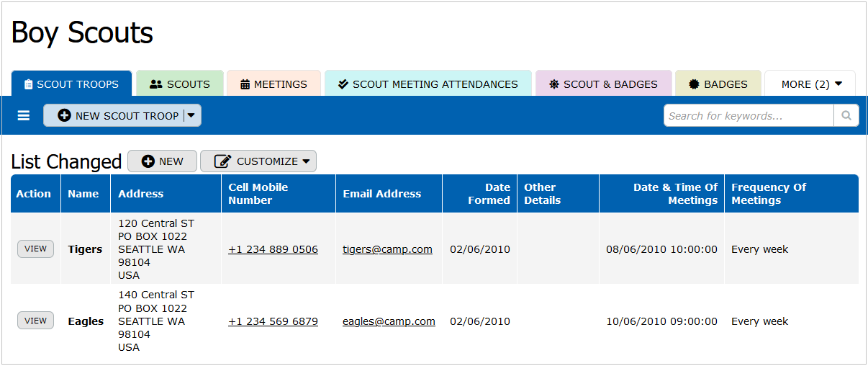868x366 pixels.
Task: Switch to the Scouts tab
Action: [x=180, y=84]
